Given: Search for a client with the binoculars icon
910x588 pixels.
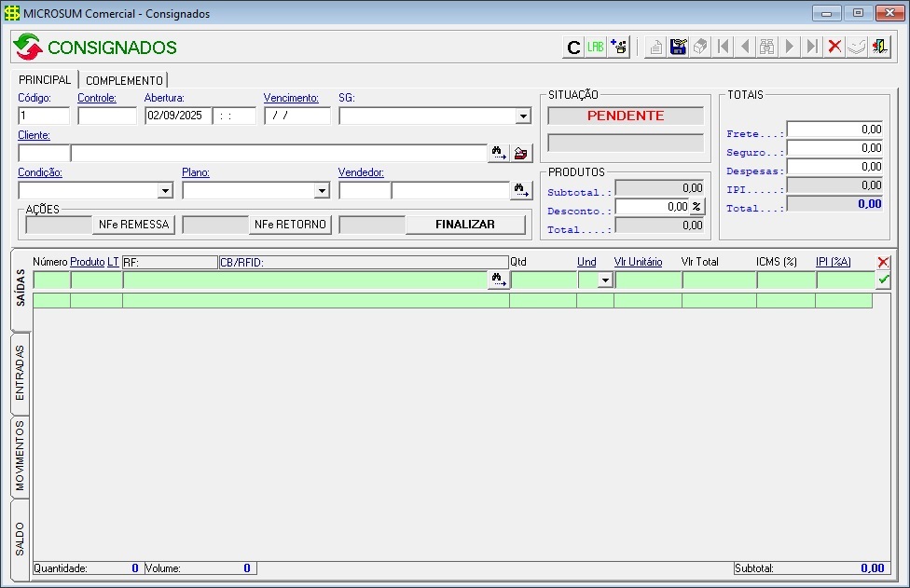Looking at the screenshot, I should pos(499,154).
